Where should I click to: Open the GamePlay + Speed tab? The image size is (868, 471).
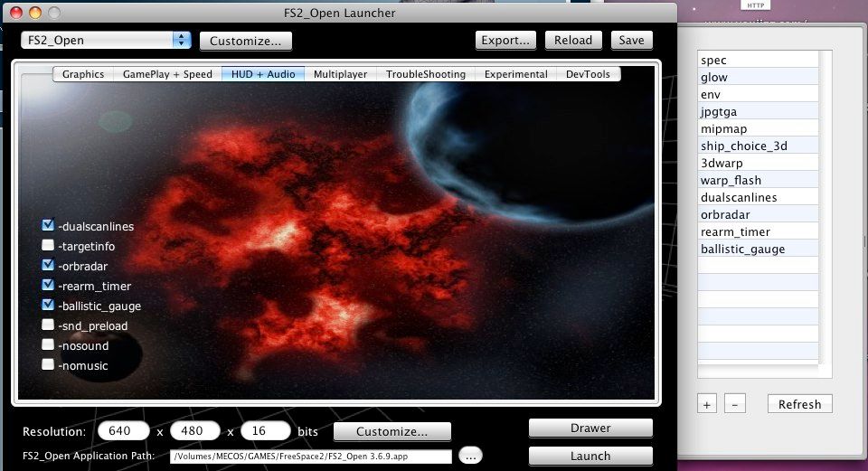tap(168, 74)
